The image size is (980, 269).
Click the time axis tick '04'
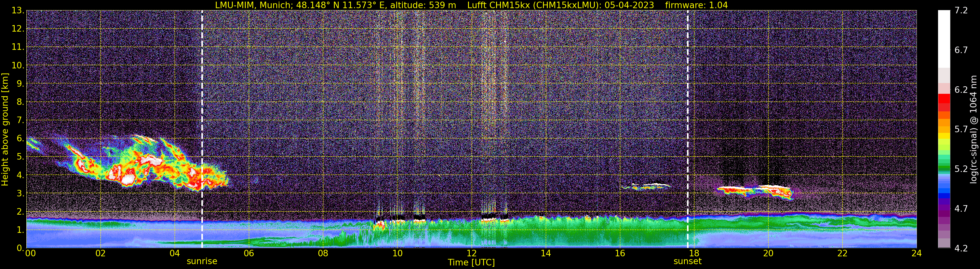click(175, 253)
